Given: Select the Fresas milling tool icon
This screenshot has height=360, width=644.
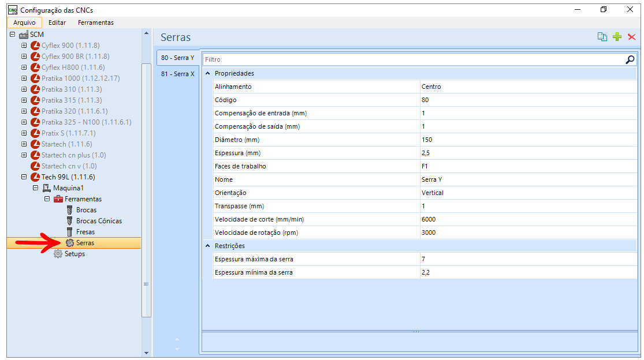Looking at the screenshot, I should coord(70,232).
